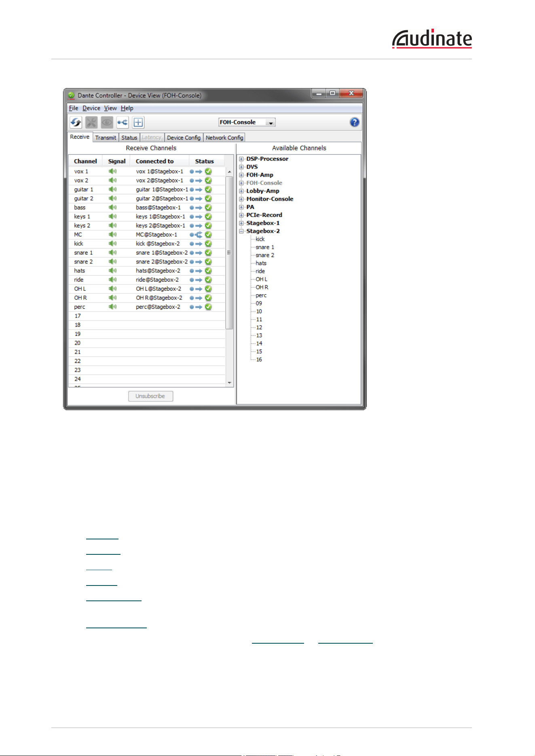The width and height of the screenshot is (535, 756).
Task: Select perc channel under Stagebox-2 tree
Action: (261, 295)
